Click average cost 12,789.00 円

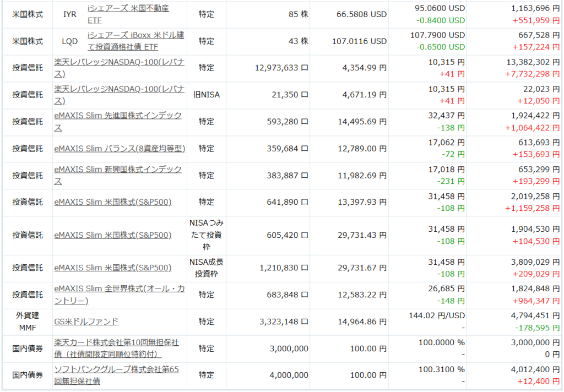(362, 149)
